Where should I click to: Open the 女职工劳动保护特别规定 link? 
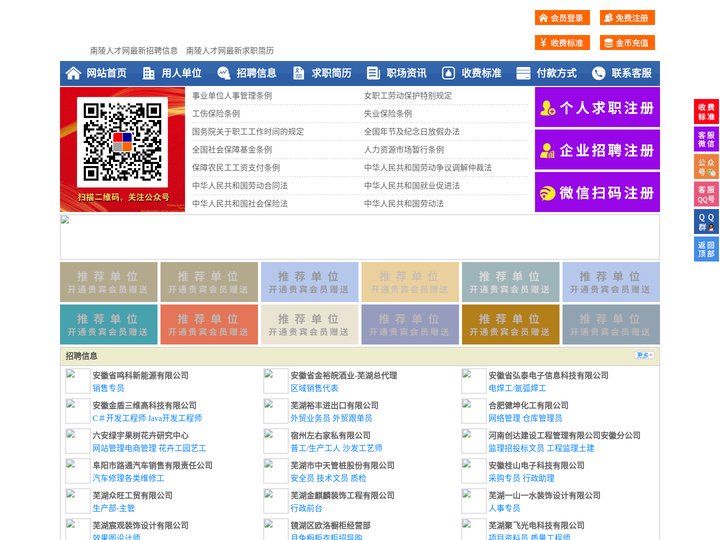pyautogui.click(x=408, y=96)
